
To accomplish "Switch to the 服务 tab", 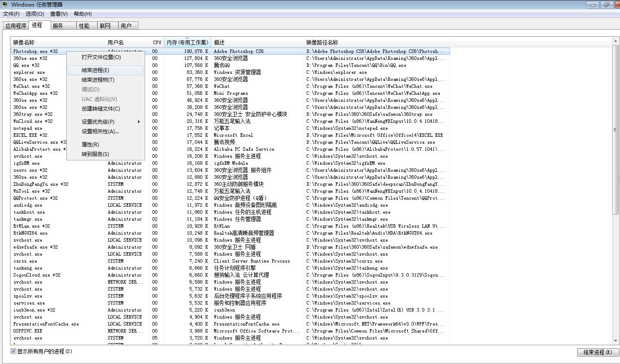I will [63, 26].
